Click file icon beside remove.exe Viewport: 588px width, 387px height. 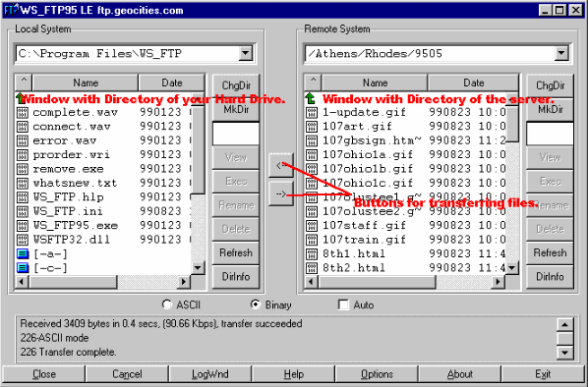tap(23, 169)
